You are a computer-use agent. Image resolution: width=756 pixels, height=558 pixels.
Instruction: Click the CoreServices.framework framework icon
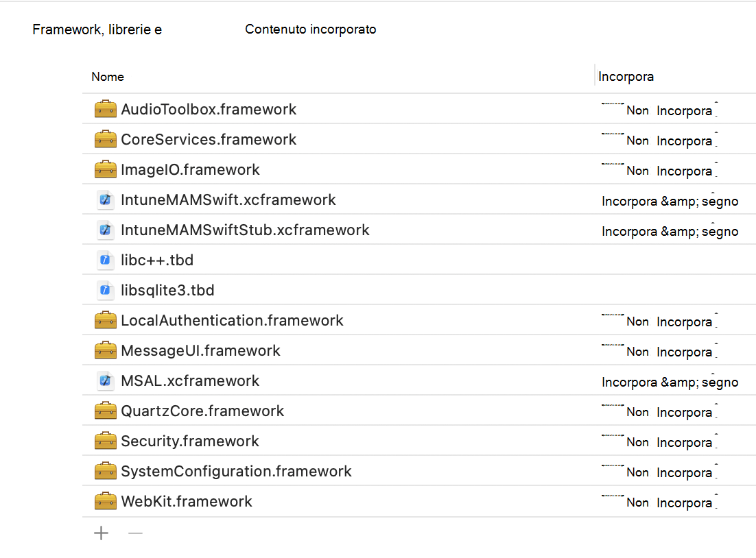tap(106, 139)
